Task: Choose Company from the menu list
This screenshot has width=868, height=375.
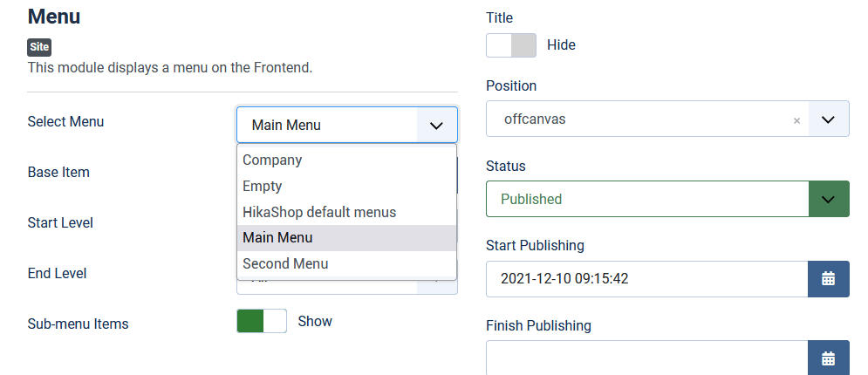Action: (x=272, y=160)
